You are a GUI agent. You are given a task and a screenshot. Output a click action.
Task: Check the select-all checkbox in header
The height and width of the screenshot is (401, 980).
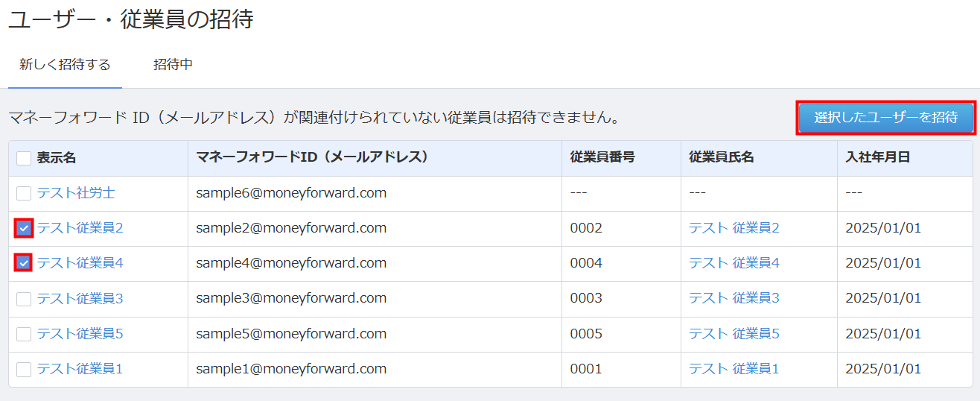[x=24, y=158]
